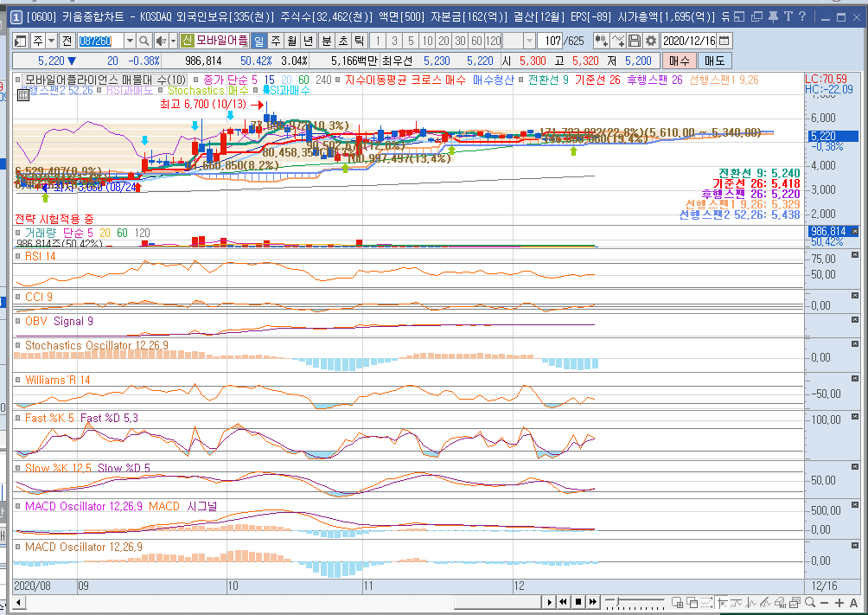Click the chart snapshot icon left of magnifier
The image size is (868, 615).
pos(795,602)
